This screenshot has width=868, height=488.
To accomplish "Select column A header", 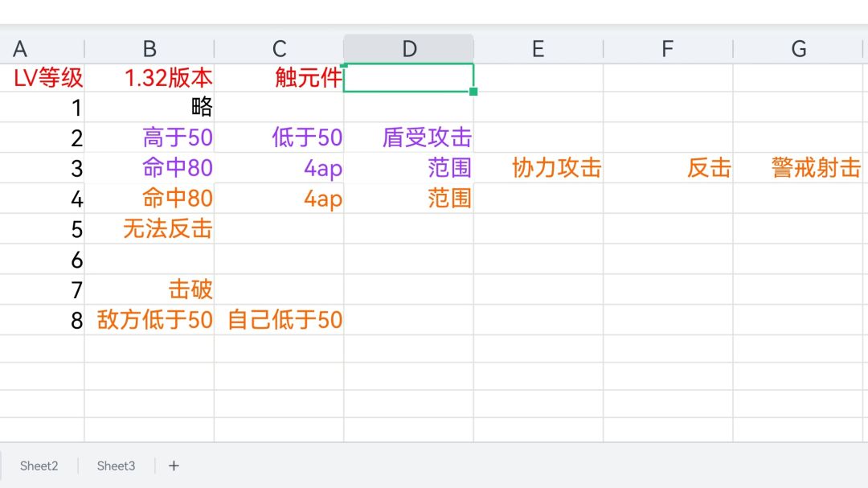I will tap(21, 49).
